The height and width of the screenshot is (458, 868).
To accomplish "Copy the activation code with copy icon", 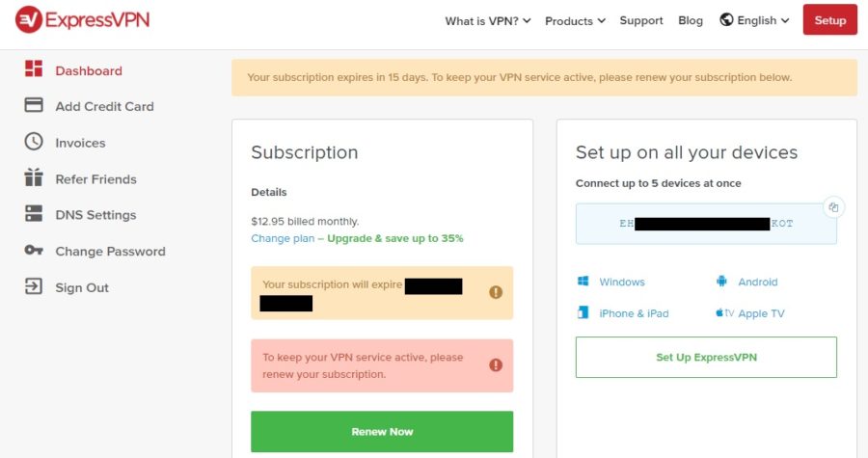I will pos(834,207).
